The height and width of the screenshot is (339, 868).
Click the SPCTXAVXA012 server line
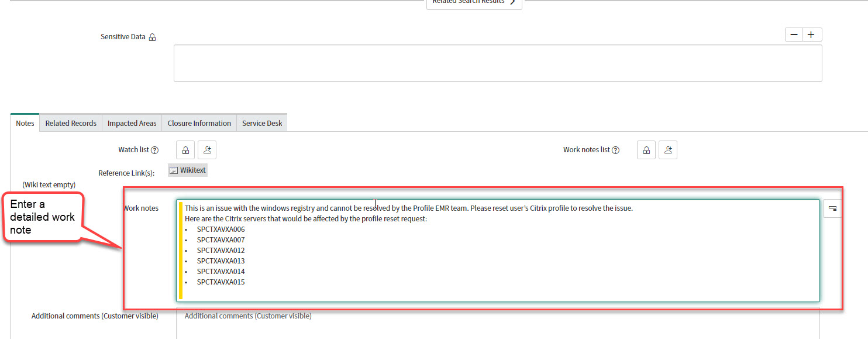[221, 251]
